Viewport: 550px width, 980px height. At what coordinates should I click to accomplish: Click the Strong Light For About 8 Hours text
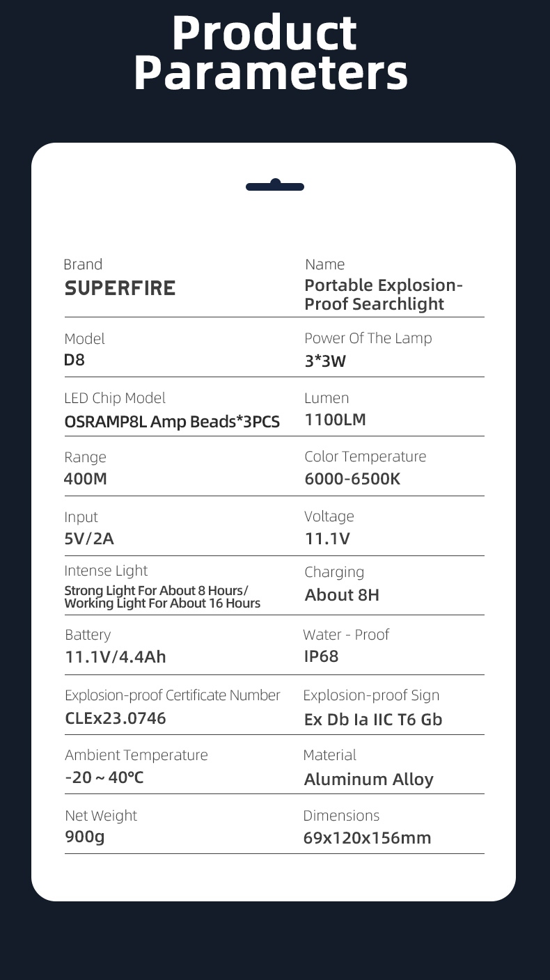click(156, 591)
